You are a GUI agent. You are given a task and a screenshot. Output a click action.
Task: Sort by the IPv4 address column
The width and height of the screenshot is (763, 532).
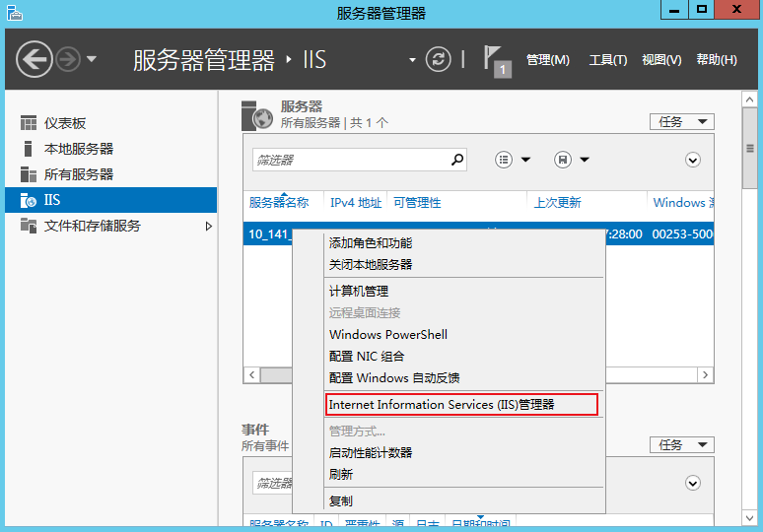pos(355,203)
